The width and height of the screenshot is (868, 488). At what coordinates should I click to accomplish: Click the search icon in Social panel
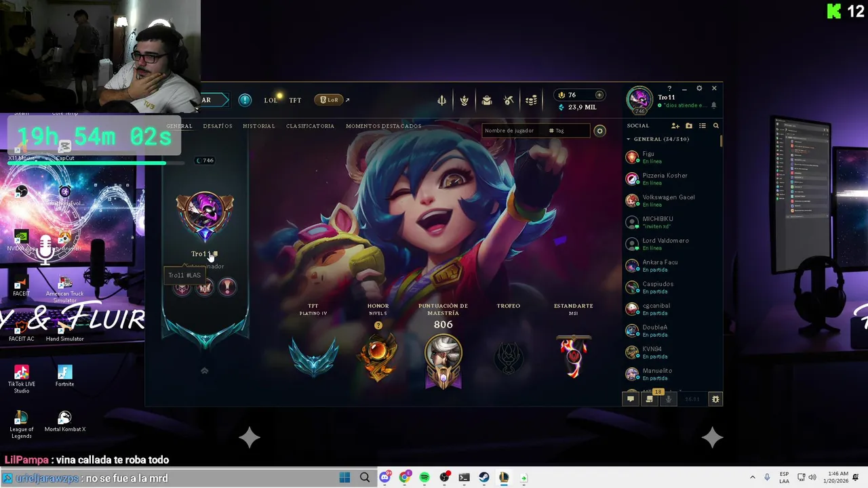(x=715, y=126)
